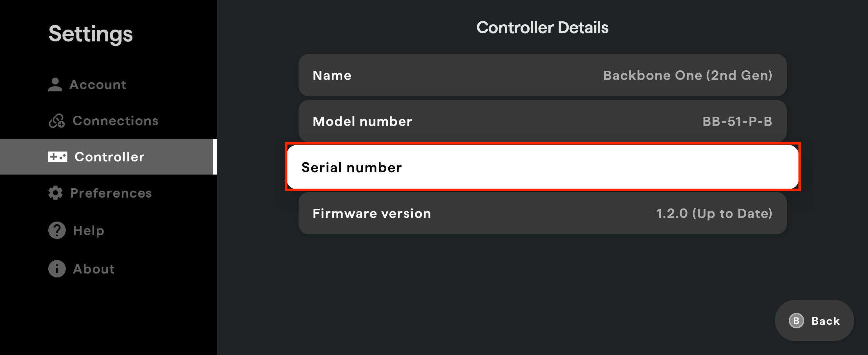Select the Controller gamepad icon
Screen dimensions: 868x355
click(58, 156)
